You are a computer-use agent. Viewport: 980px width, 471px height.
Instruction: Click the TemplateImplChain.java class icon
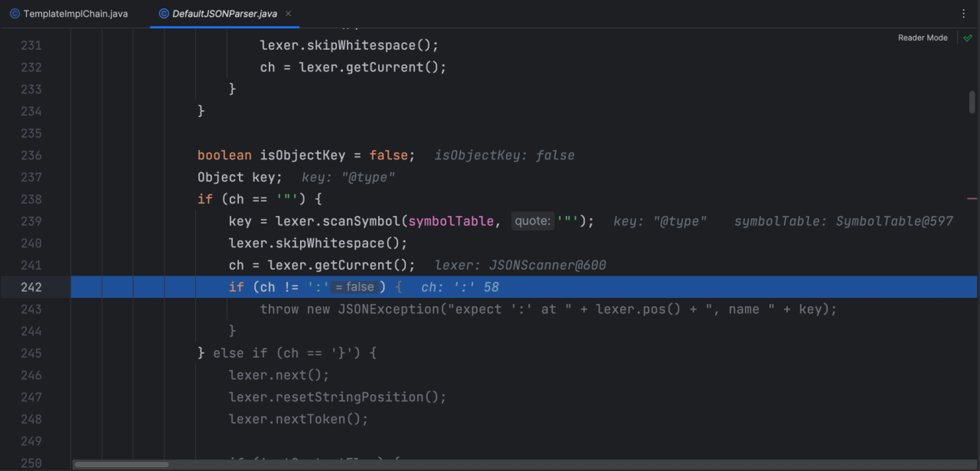tap(15, 14)
